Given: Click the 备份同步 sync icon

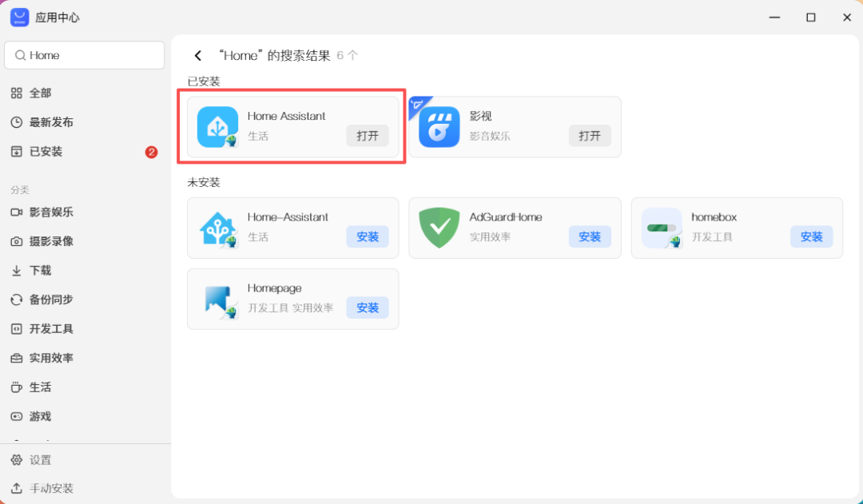Looking at the screenshot, I should 17,300.
